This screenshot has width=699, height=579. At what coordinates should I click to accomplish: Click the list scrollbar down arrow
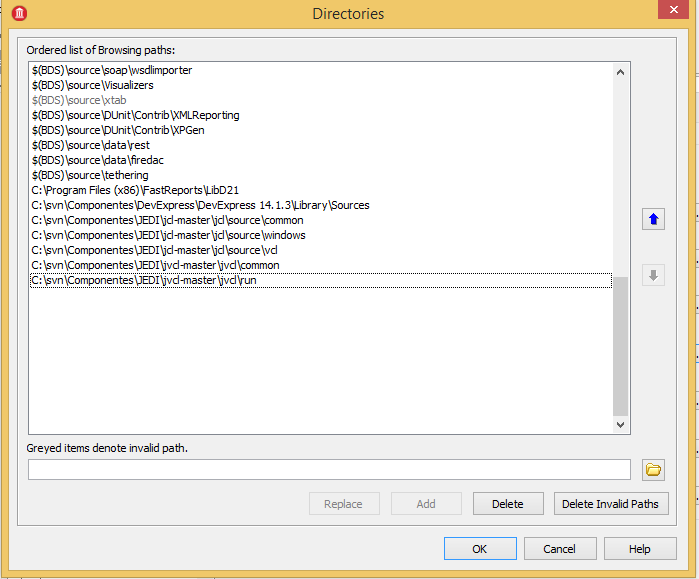click(620, 424)
